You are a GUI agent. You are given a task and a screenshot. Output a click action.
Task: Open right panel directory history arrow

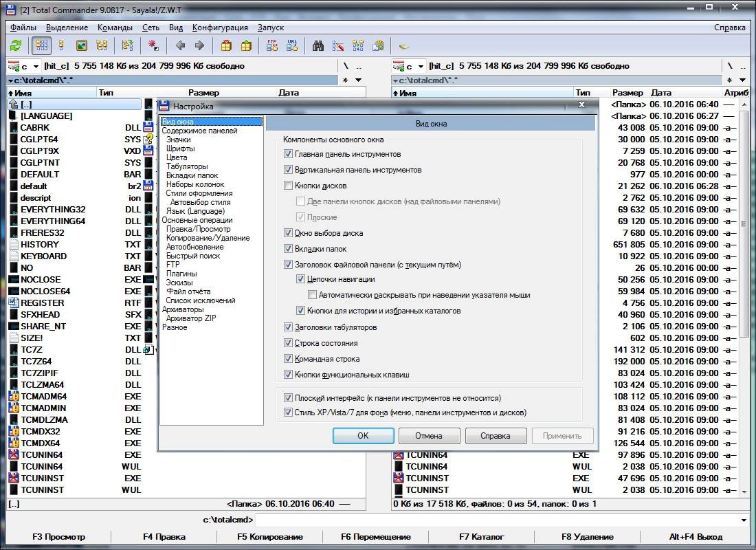coord(743,80)
